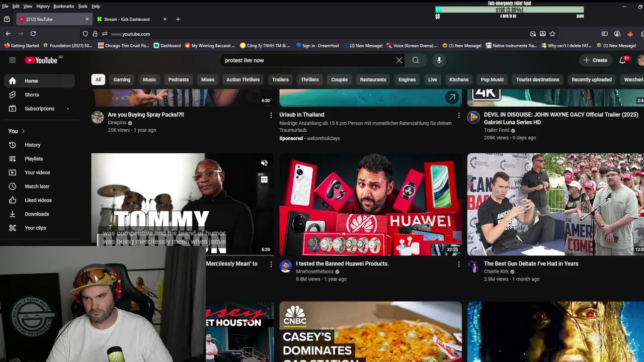Close the YouTube browser tab
This screenshot has height=362, width=644.
(x=87, y=19)
